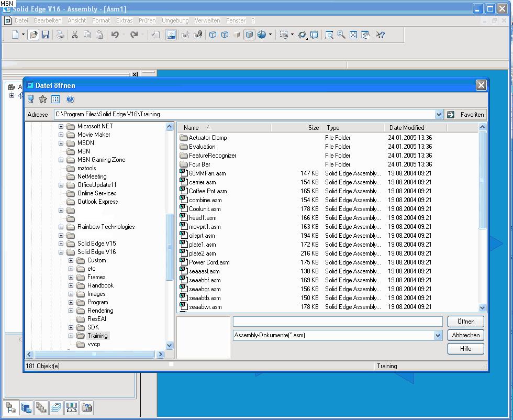This screenshot has height=420, width=513.
Task: Click the New document toolbar icon
Action: (15, 35)
